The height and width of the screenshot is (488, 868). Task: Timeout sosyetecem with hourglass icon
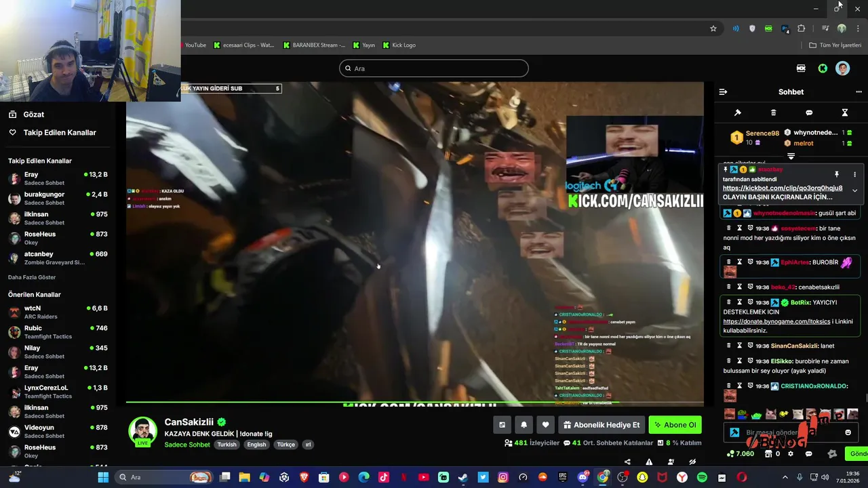point(739,228)
